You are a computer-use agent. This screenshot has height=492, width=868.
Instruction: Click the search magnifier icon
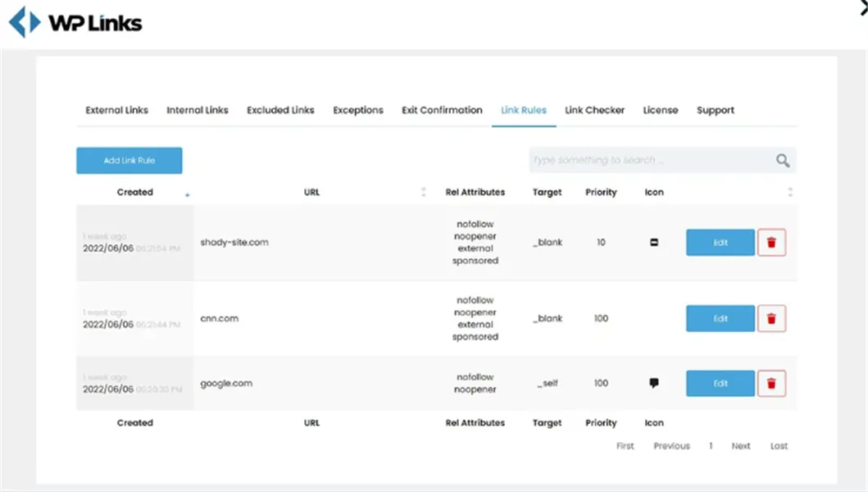783,161
